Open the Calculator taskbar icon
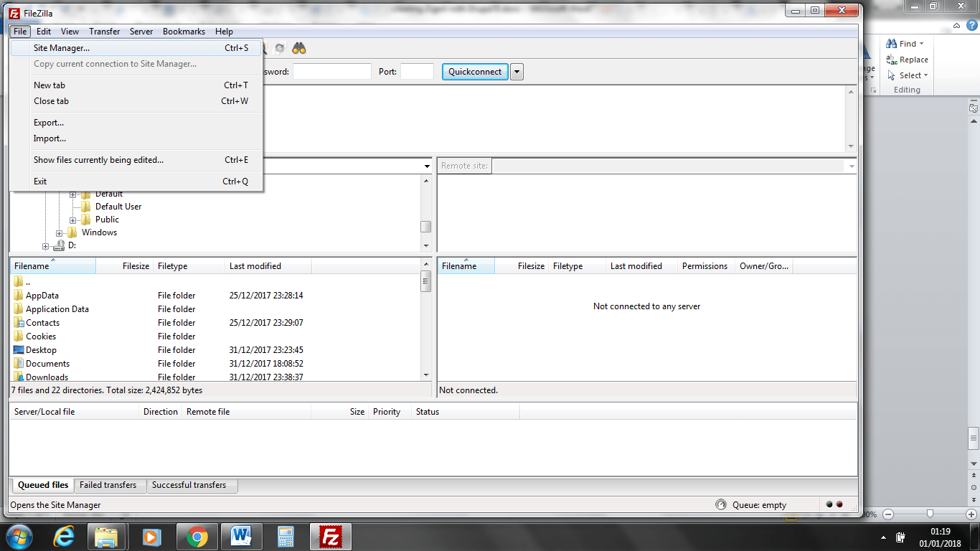 tap(286, 536)
